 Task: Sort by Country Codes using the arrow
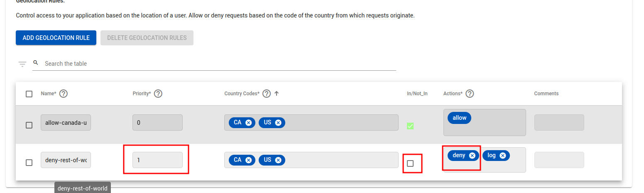[x=277, y=94]
